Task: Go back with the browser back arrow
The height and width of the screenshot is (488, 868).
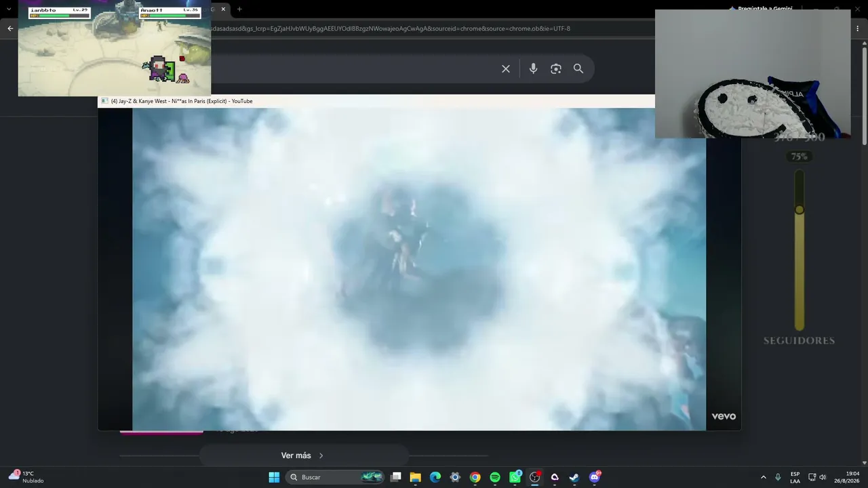Action: (10, 28)
